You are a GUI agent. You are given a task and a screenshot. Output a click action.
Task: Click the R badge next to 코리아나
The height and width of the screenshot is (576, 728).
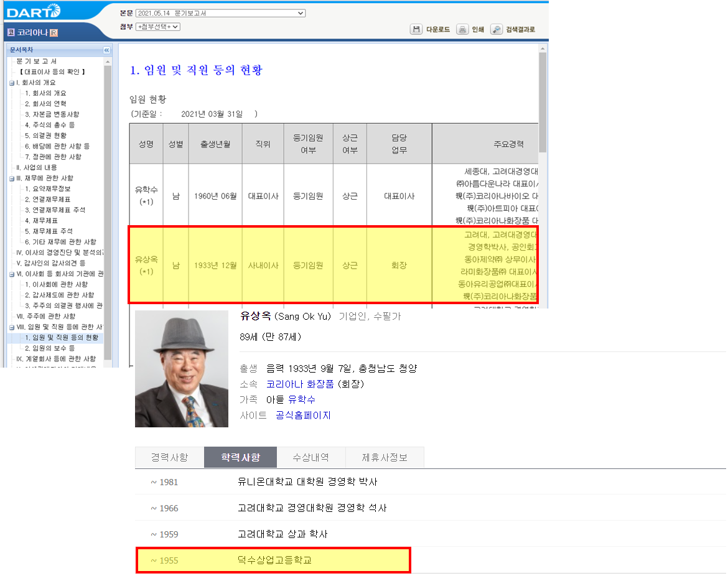click(x=54, y=32)
